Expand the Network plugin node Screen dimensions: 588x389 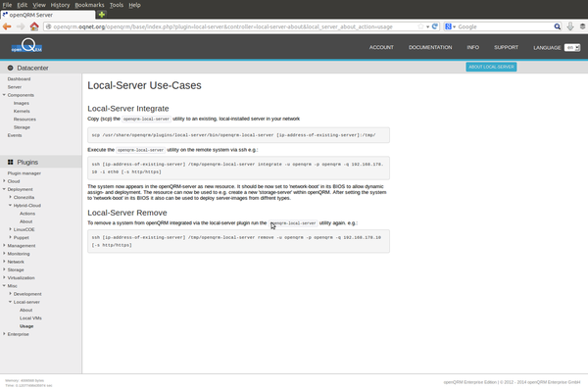(4, 262)
